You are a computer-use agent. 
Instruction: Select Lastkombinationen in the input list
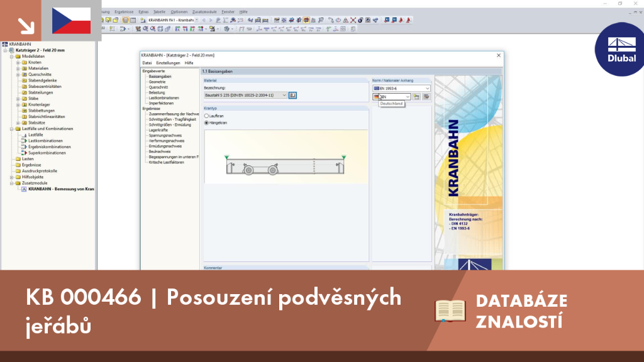click(x=164, y=97)
